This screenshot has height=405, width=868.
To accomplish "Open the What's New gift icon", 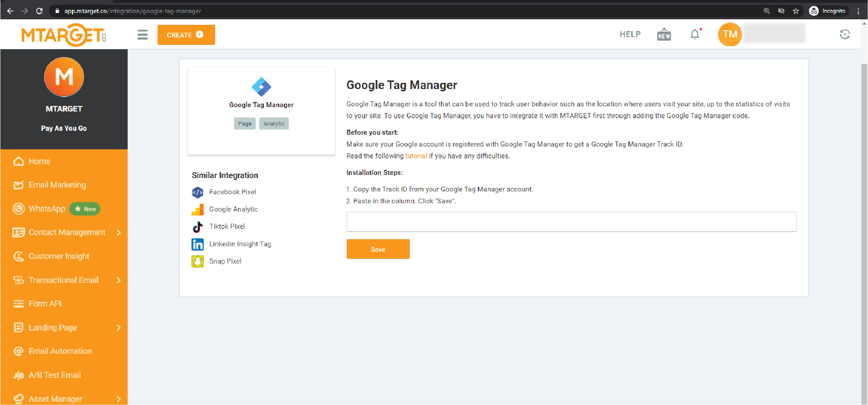I will 664,34.
